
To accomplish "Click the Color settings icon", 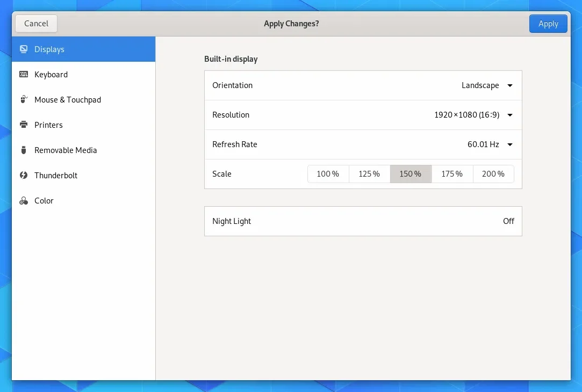I will pos(24,200).
